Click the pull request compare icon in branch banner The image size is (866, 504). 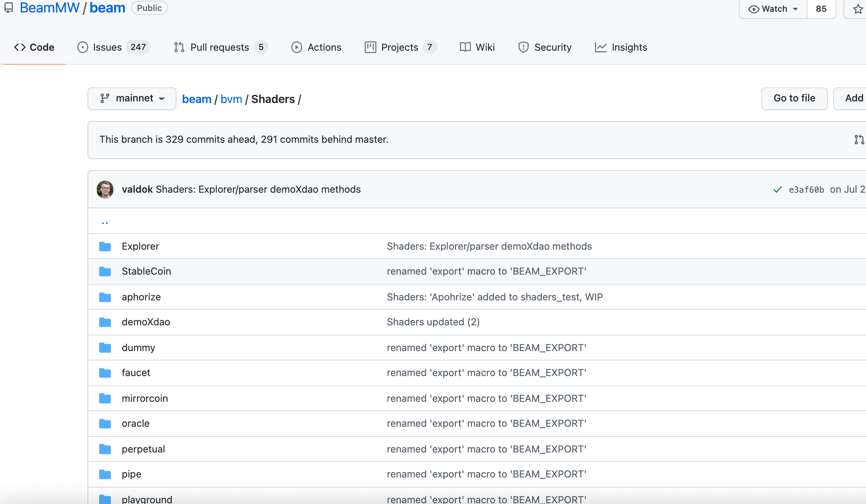[859, 140]
